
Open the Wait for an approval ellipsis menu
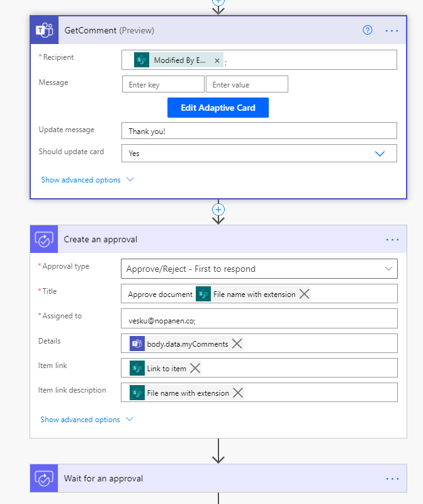pyautogui.click(x=392, y=478)
